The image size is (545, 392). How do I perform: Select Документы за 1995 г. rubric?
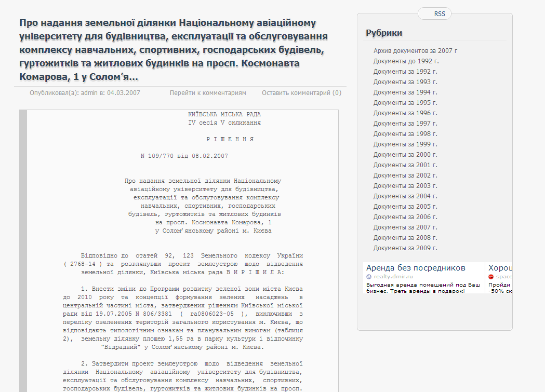point(405,103)
